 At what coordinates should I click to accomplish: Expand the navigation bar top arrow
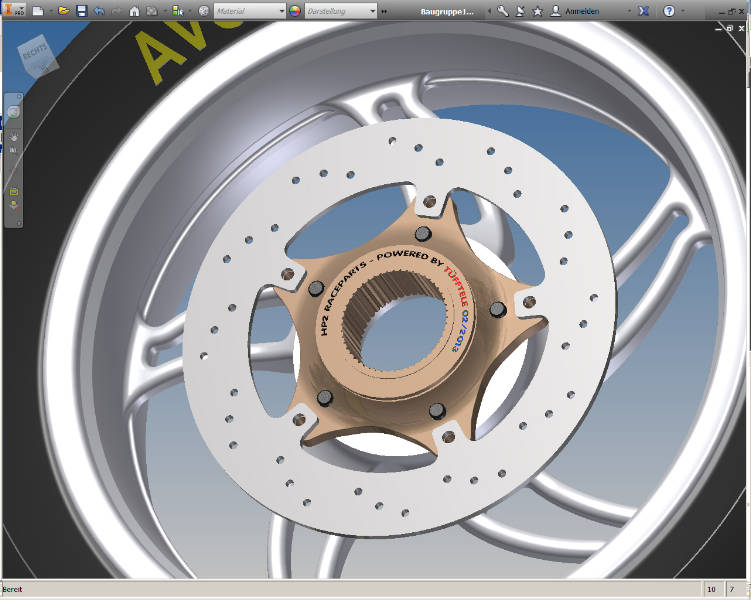[x=19, y=97]
